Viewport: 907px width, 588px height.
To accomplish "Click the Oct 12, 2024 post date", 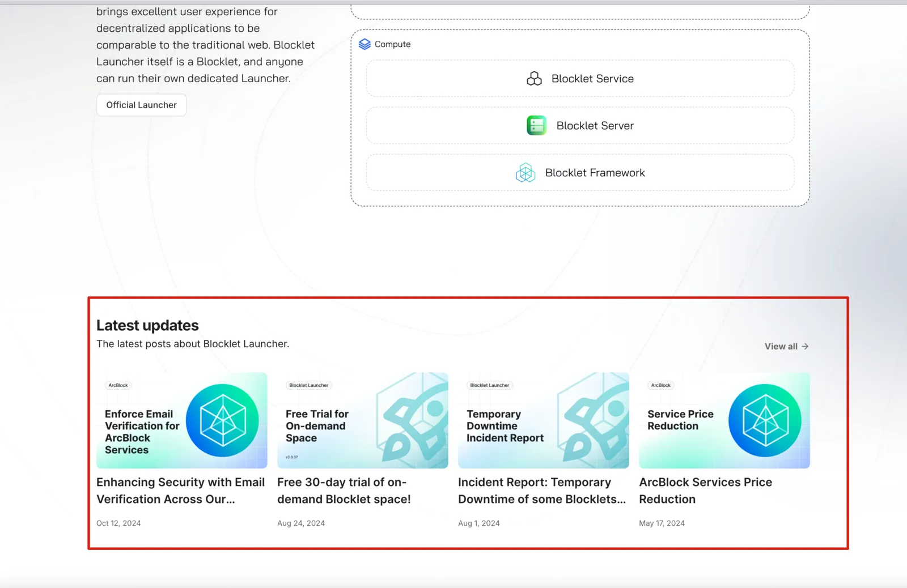I will pos(118,523).
